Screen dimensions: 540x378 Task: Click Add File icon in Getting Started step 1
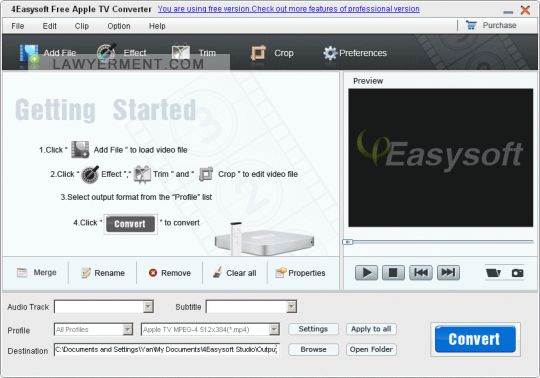point(80,150)
